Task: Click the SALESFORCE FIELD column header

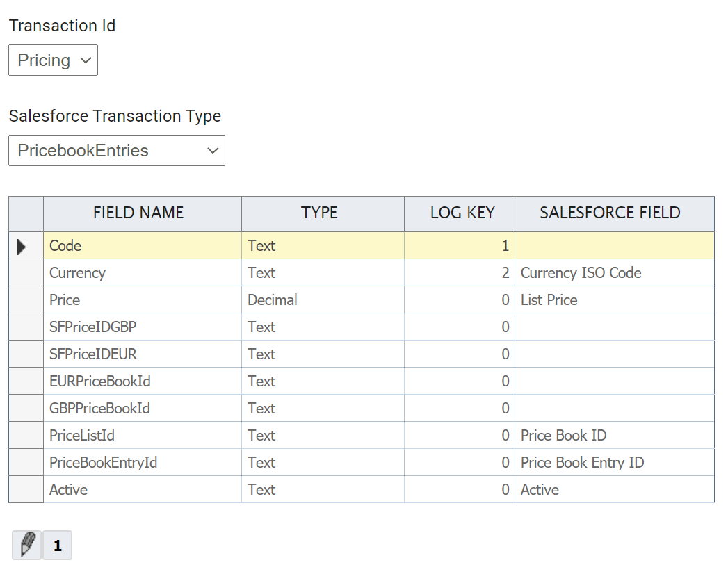Action: point(610,213)
